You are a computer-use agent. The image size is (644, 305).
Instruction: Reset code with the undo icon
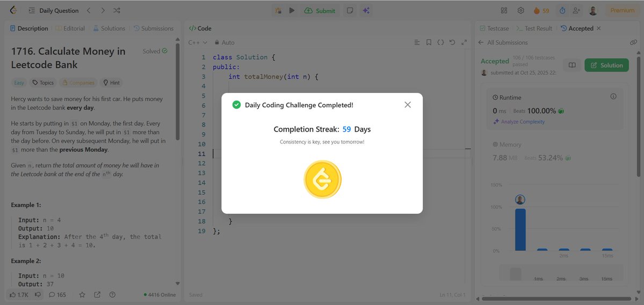tap(452, 42)
